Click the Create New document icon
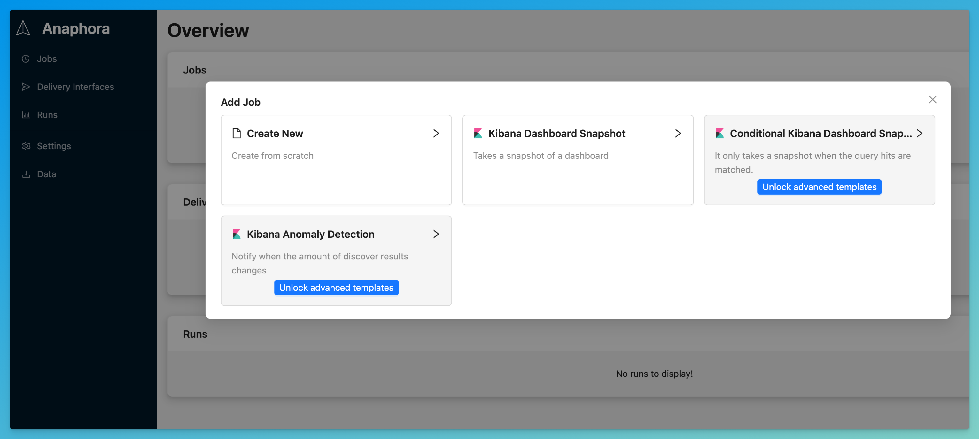The width and height of the screenshot is (980, 439). click(x=237, y=133)
